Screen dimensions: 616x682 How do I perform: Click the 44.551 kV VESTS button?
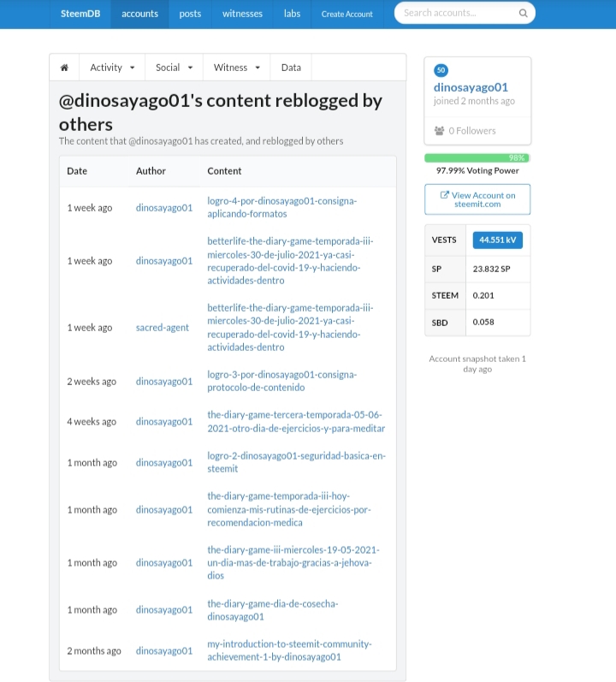[497, 240]
